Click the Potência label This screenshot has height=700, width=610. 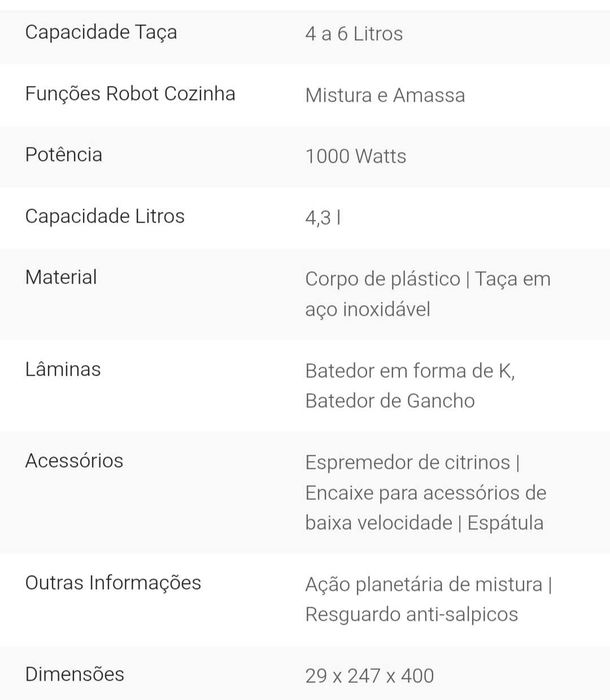click(x=63, y=154)
